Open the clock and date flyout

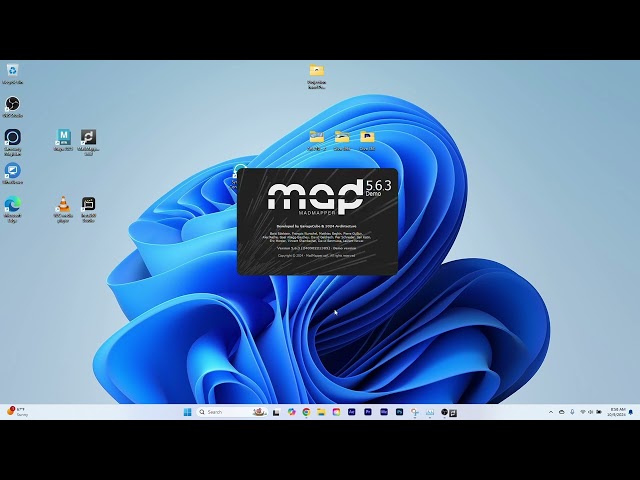617,412
